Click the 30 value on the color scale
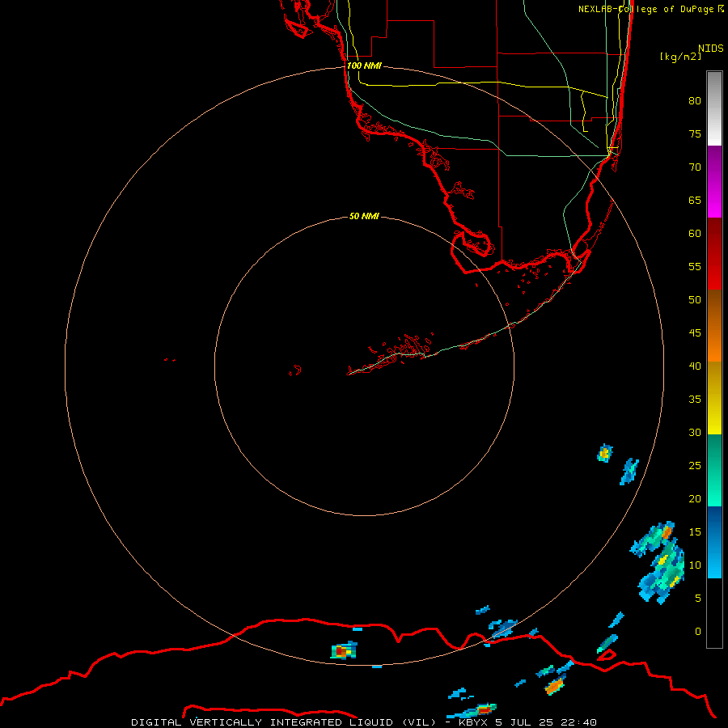This screenshot has width=728, height=728. pyautogui.click(x=695, y=432)
